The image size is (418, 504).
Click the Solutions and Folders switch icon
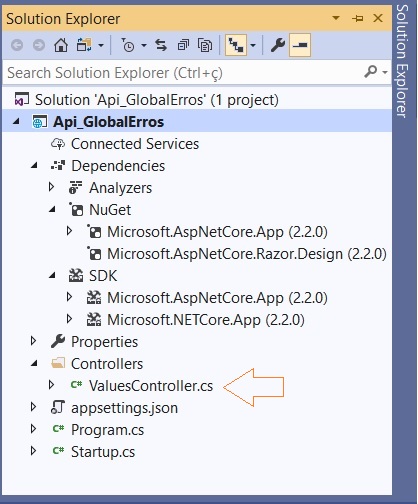pos(84,45)
